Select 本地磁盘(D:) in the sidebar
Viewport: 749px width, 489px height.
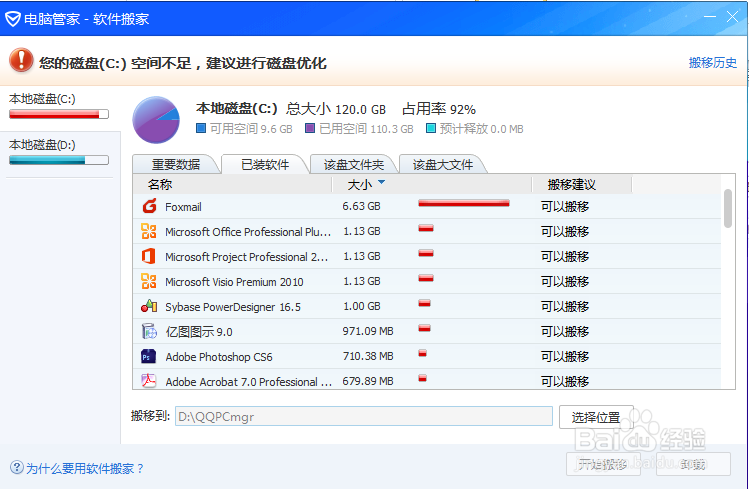(59, 153)
